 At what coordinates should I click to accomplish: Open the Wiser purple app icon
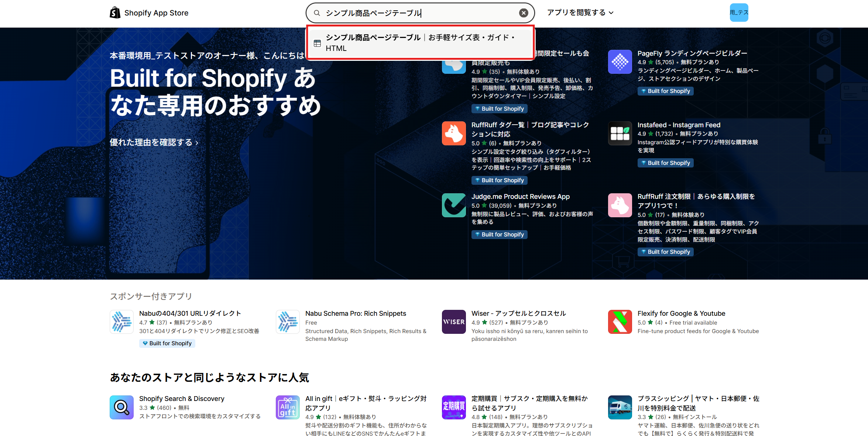(454, 322)
